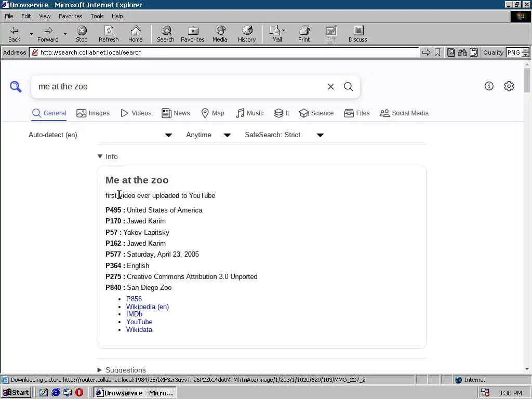Image resolution: width=532 pixels, height=399 pixels.
Task: Refresh the current page
Action: pyautogui.click(x=109, y=34)
